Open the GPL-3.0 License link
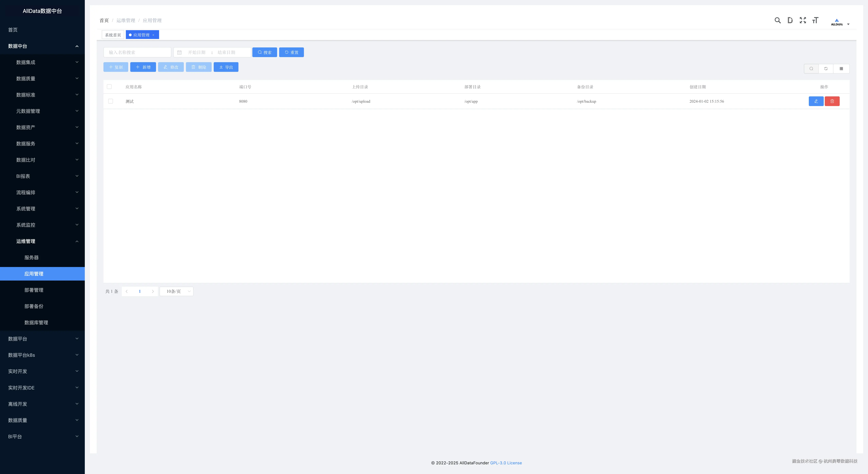This screenshot has height=474, width=868. tap(506, 463)
